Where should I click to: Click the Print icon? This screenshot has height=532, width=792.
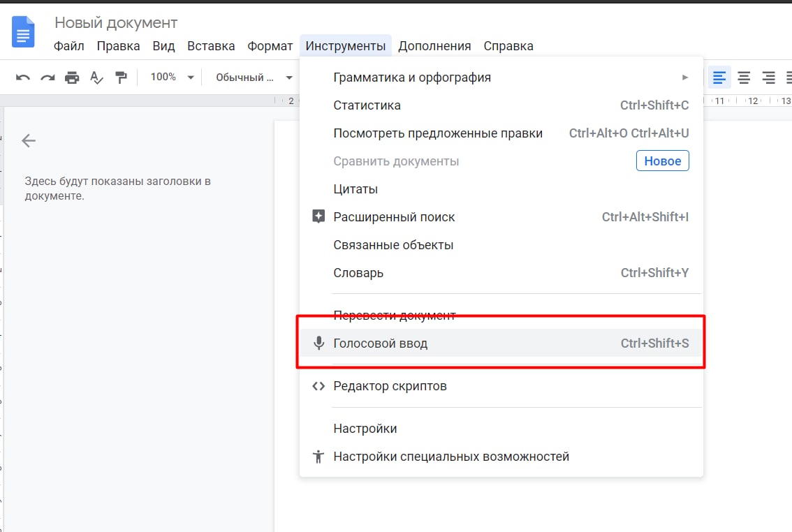(x=72, y=77)
